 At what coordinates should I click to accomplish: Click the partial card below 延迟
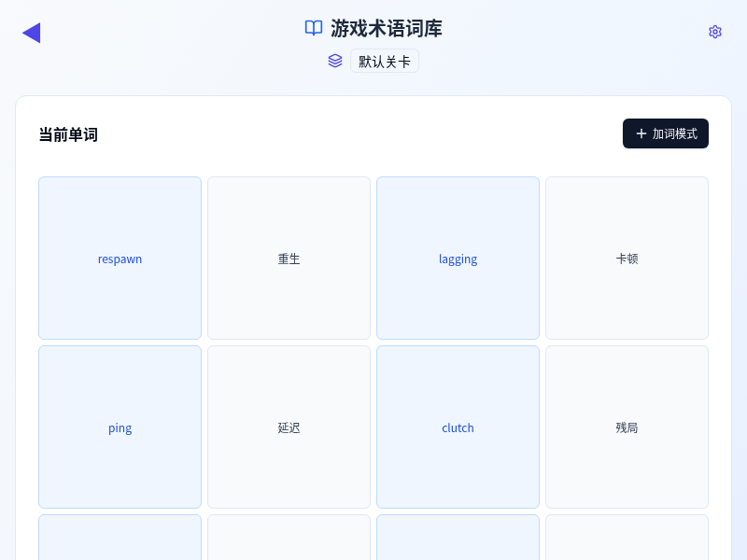(289, 538)
